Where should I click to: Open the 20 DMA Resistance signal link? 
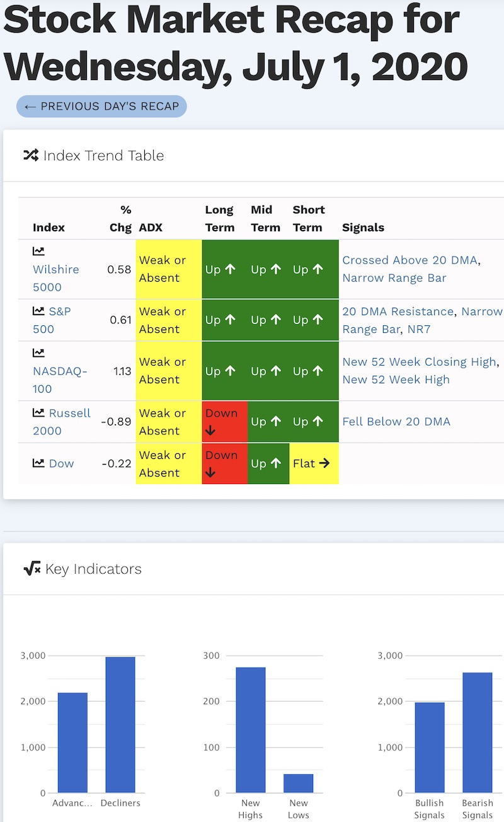click(398, 311)
